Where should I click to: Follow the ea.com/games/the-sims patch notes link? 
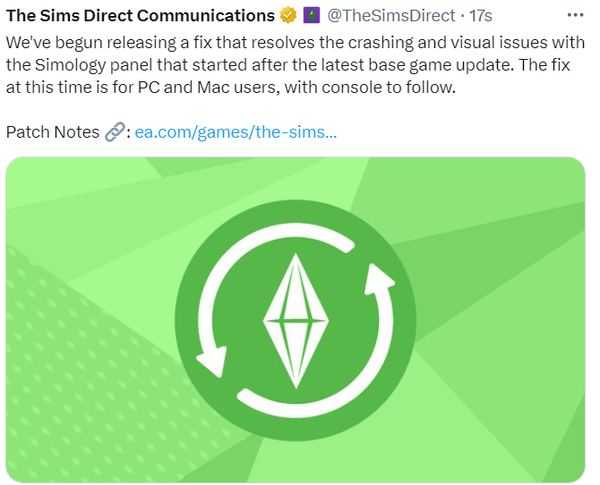(x=236, y=132)
